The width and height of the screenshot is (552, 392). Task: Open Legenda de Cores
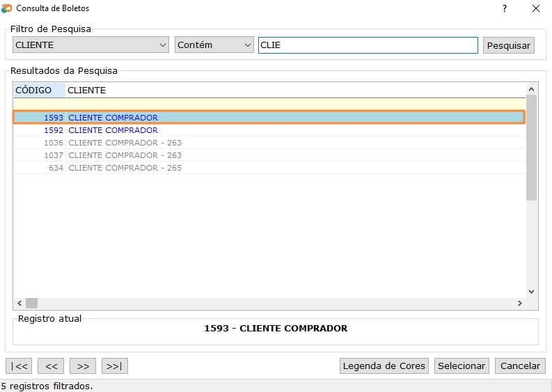(x=384, y=366)
